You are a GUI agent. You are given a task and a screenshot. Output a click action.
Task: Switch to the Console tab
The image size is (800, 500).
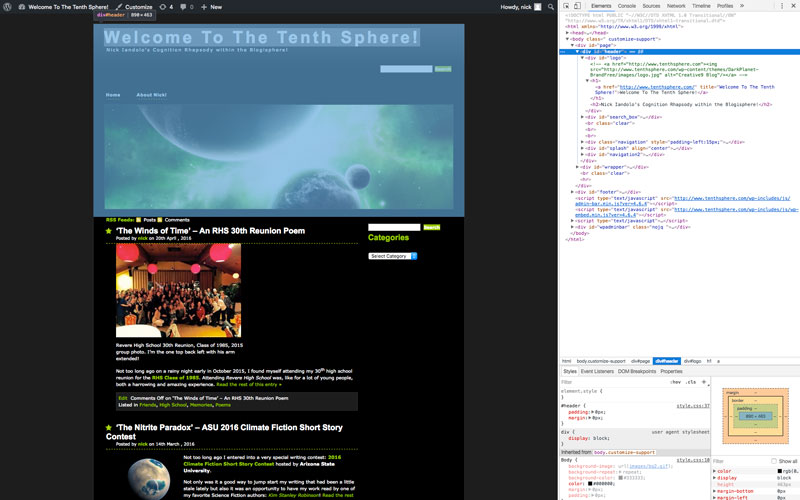pos(626,5)
